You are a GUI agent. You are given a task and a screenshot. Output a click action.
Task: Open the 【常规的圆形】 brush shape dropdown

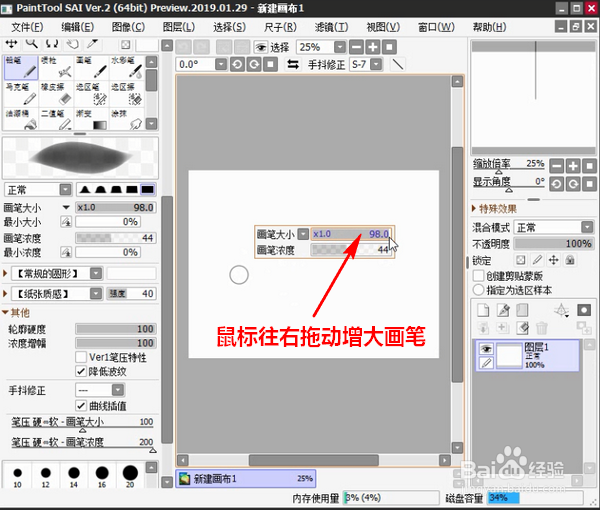96,273
